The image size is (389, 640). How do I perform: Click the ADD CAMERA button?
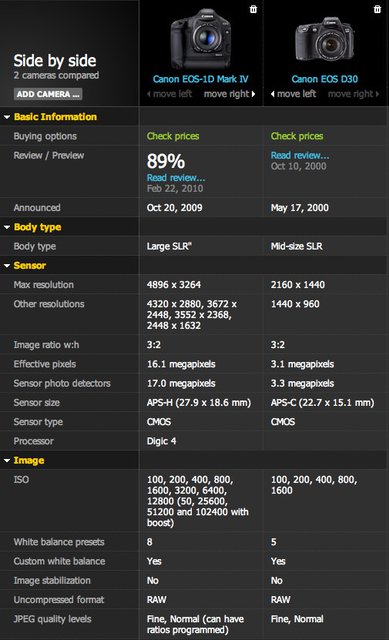[x=48, y=94]
